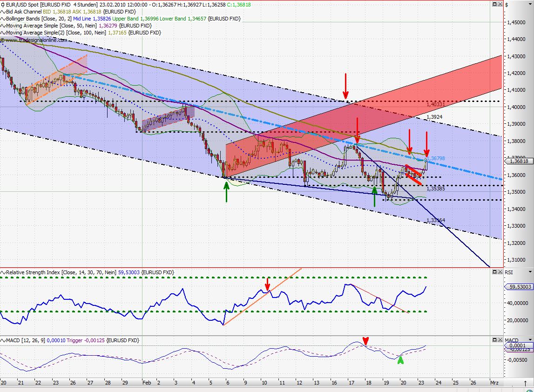Click the 1,36798 blue price label
534x392 pixels.
436,158
